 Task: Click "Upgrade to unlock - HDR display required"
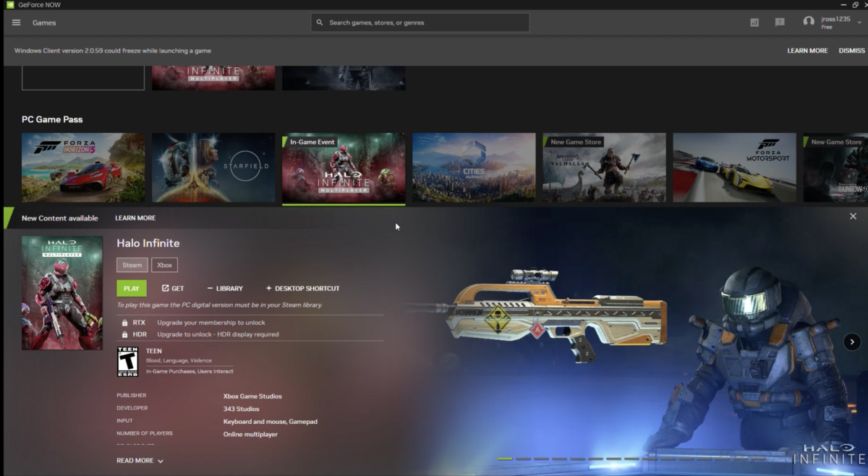218,334
